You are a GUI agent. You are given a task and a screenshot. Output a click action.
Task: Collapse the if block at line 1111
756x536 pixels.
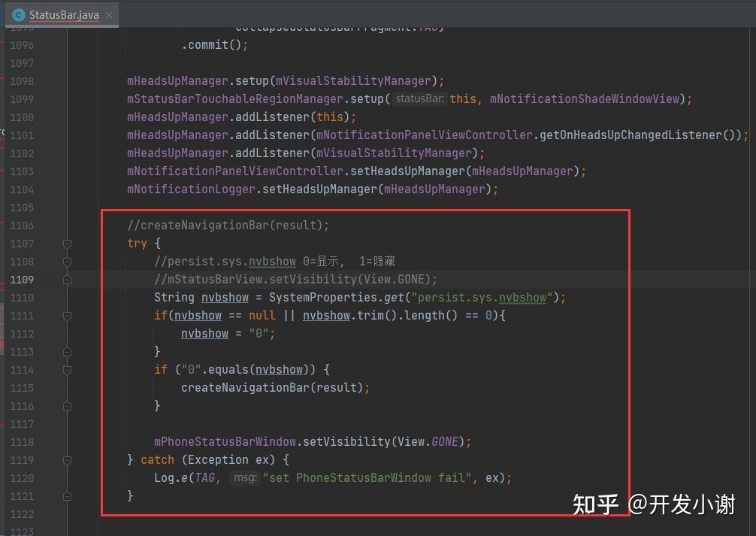tap(67, 316)
